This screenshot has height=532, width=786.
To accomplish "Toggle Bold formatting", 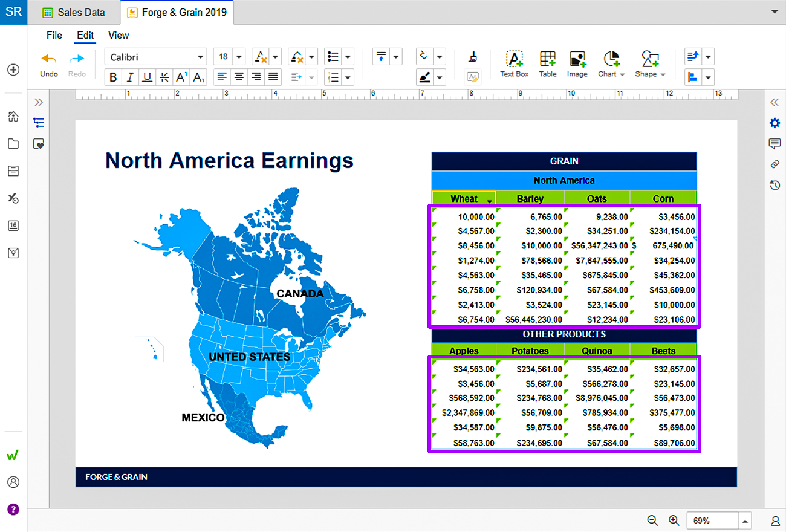I will click(113, 77).
